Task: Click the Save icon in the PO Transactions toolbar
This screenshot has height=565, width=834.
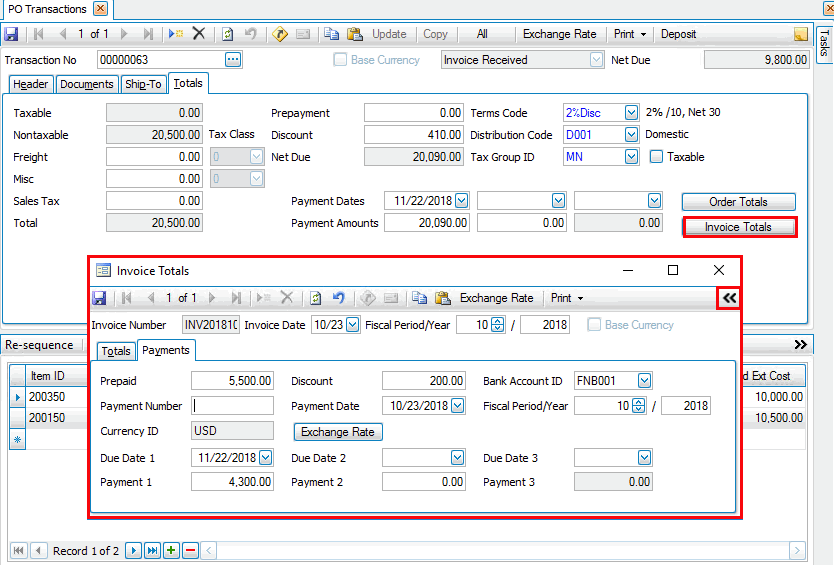Action: tap(11, 34)
